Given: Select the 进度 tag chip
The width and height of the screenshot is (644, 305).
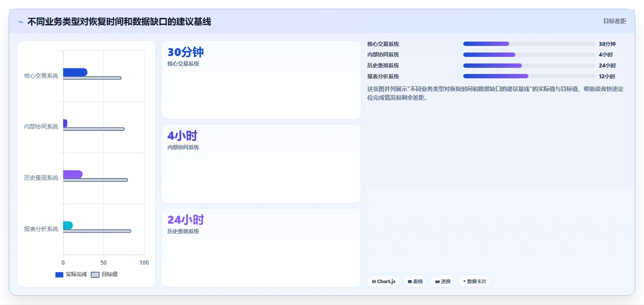Looking at the screenshot, I should pyautogui.click(x=443, y=281).
